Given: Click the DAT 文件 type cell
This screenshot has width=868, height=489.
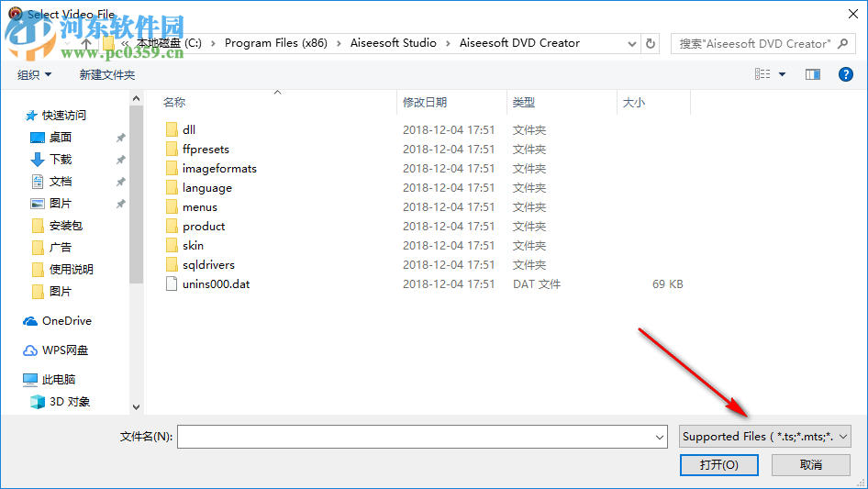Looking at the screenshot, I should pos(537,284).
